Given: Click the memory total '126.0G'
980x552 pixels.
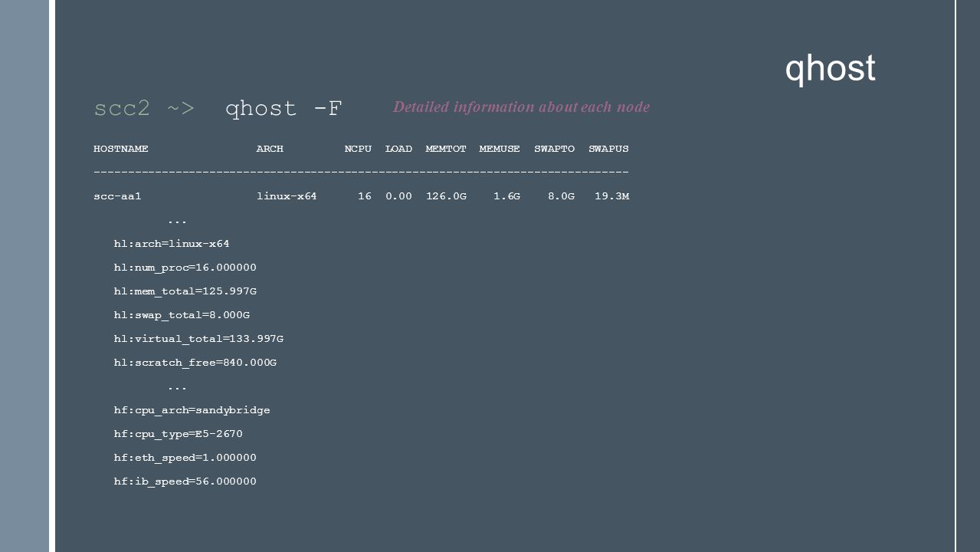Looking at the screenshot, I should pos(446,196).
